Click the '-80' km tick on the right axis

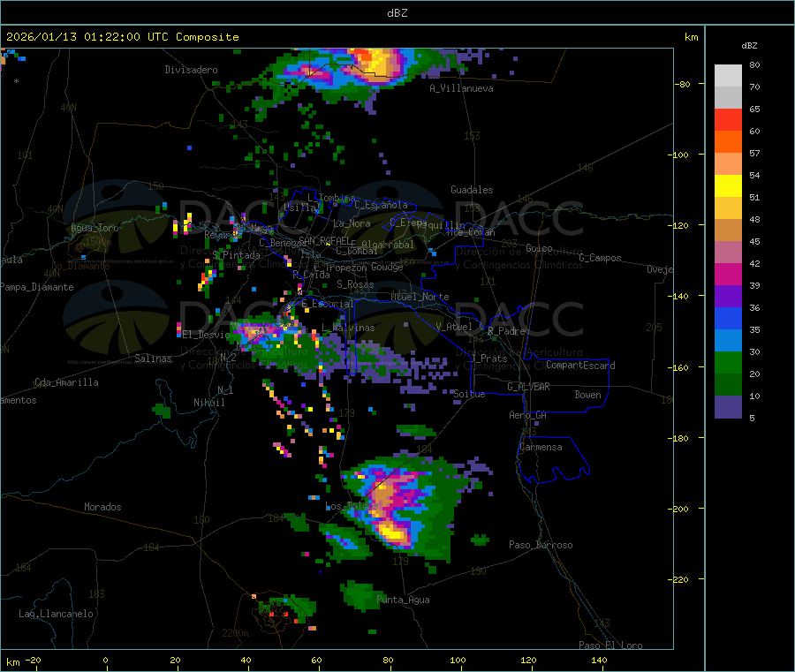682,84
